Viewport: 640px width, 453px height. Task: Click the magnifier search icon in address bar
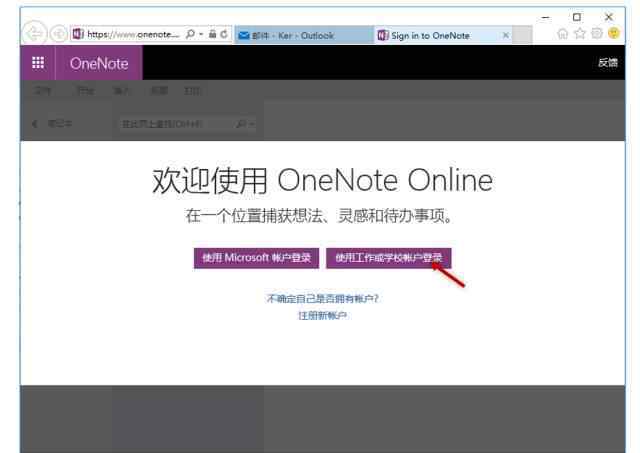190,34
